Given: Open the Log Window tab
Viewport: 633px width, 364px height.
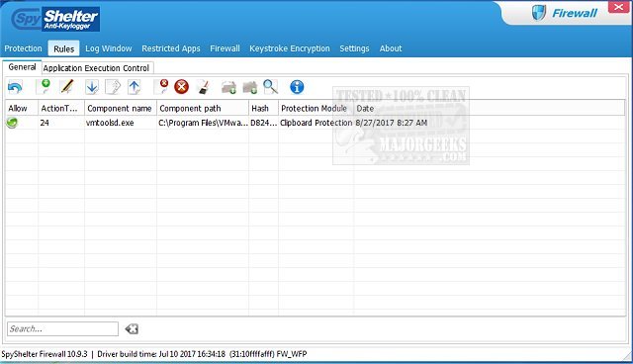Looking at the screenshot, I should tap(108, 48).
